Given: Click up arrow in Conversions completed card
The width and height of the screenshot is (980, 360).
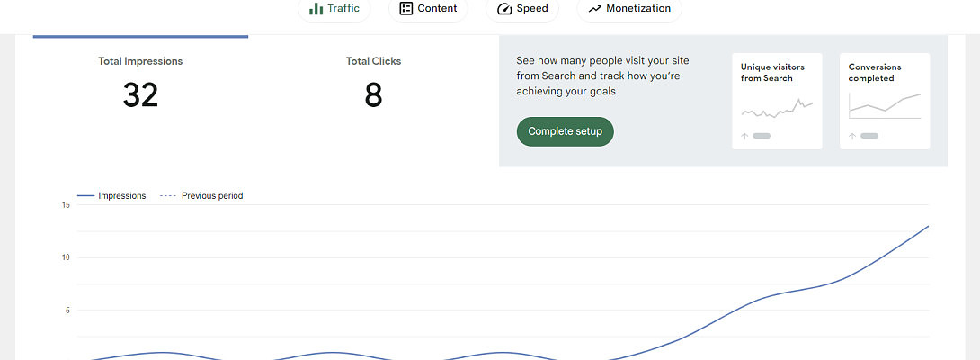Looking at the screenshot, I should (x=852, y=136).
